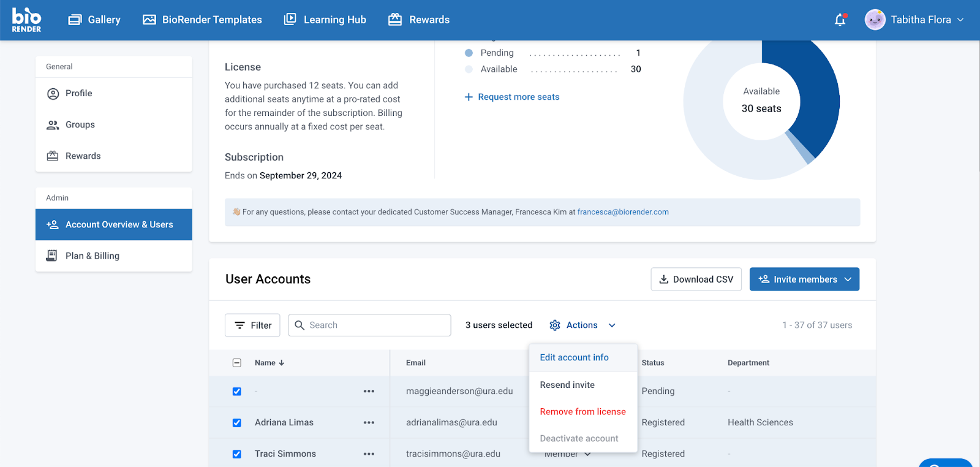The height and width of the screenshot is (467, 980).
Task: Select Account Overview & Users
Action: pyautogui.click(x=114, y=224)
